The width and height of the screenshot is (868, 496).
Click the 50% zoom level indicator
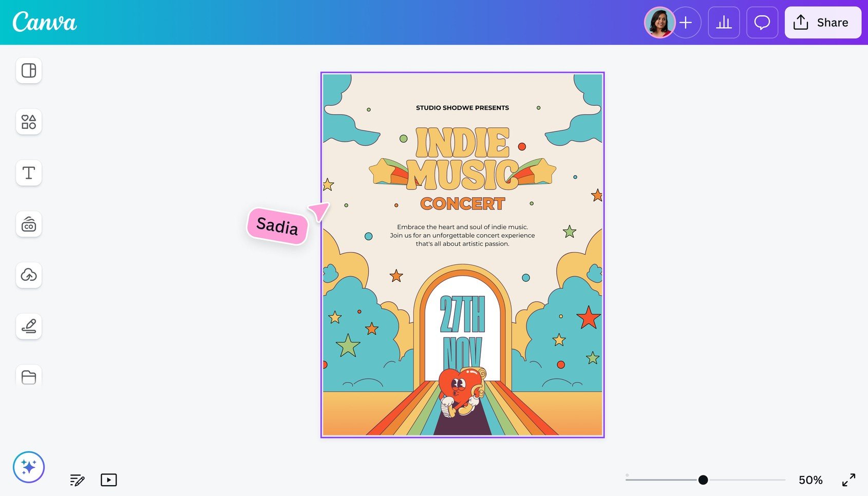coord(810,480)
